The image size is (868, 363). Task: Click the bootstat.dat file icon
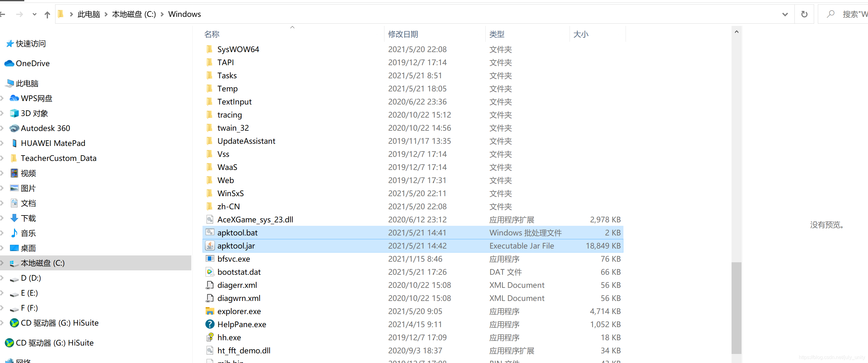click(210, 272)
